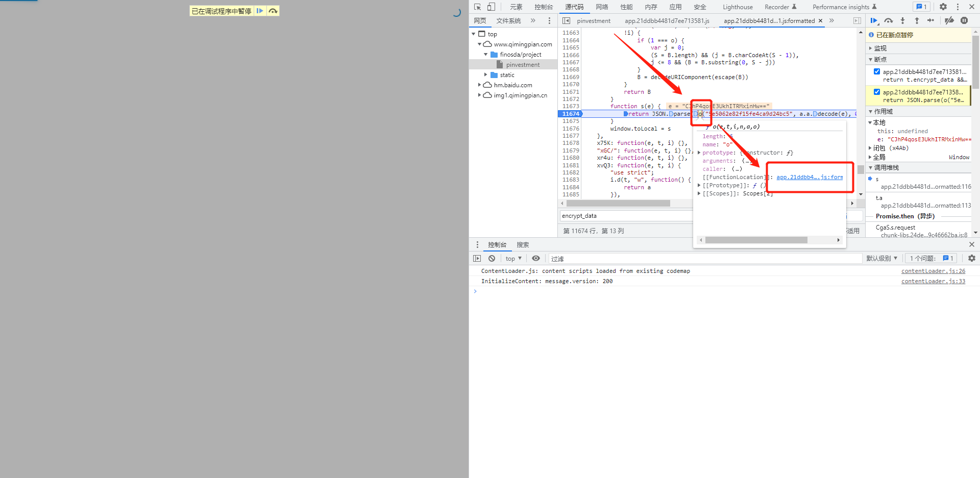Image resolution: width=980 pixels, height=478 pixels.
Task: Select the t.a call stack frame
Action: (x=919, y=202)
